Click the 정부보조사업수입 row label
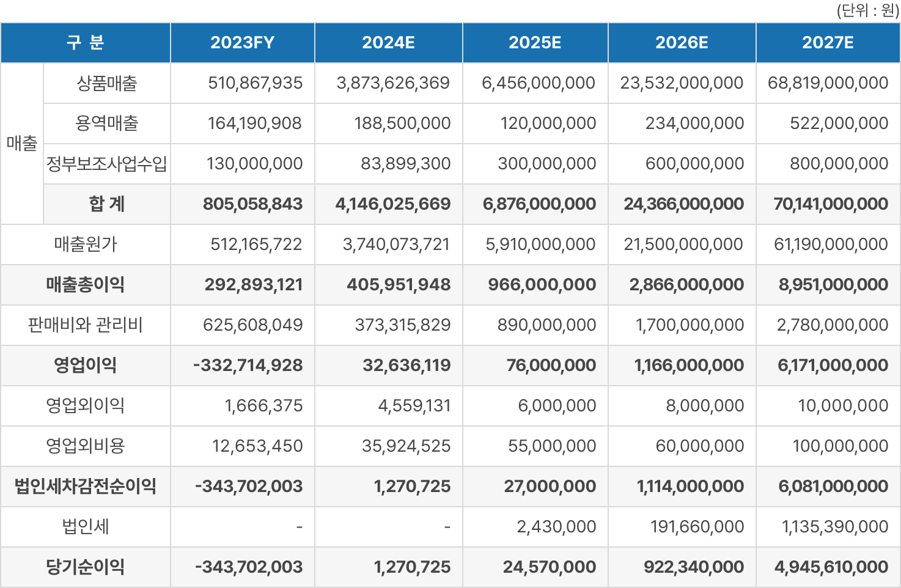The width and height of the screenshot is (901, 588). 106,164
